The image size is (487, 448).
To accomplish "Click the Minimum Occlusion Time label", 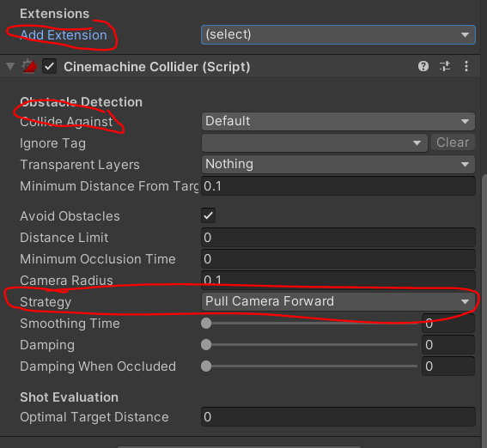I will coord(98,259).
